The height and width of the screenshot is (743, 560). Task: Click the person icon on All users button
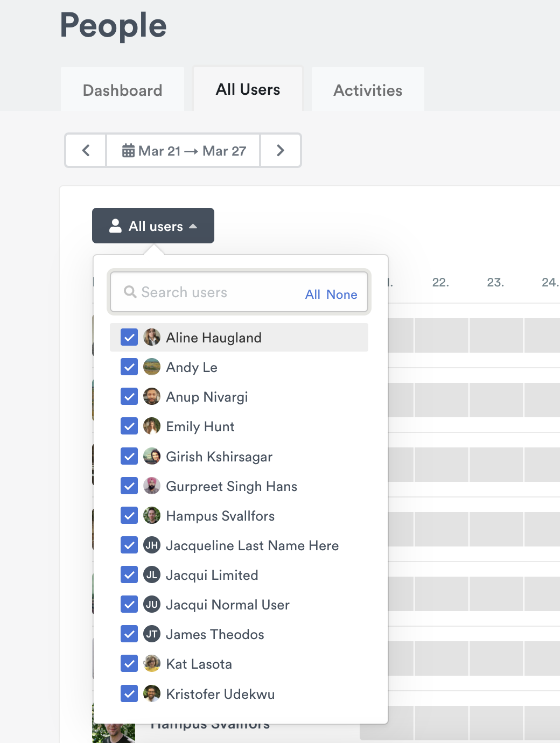pyautogui.click(x=116, y=226)
